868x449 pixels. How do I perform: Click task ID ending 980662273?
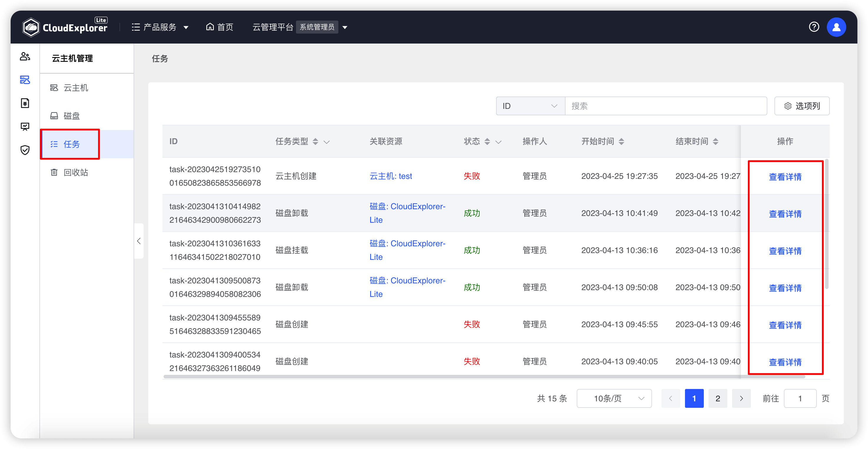coord(215,213)
